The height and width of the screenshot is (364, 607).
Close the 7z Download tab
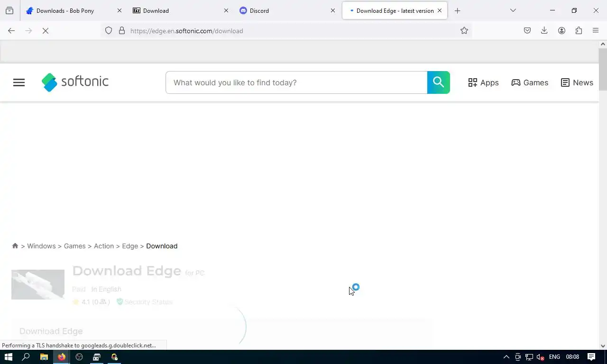226,10
